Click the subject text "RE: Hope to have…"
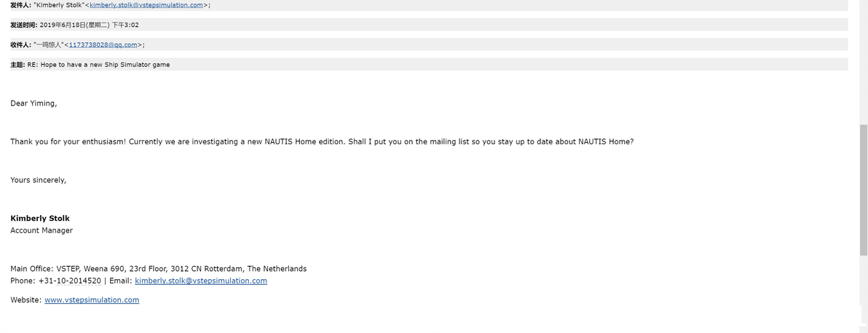This screenshot has height=333, width=868. click(x=98, y=65)
